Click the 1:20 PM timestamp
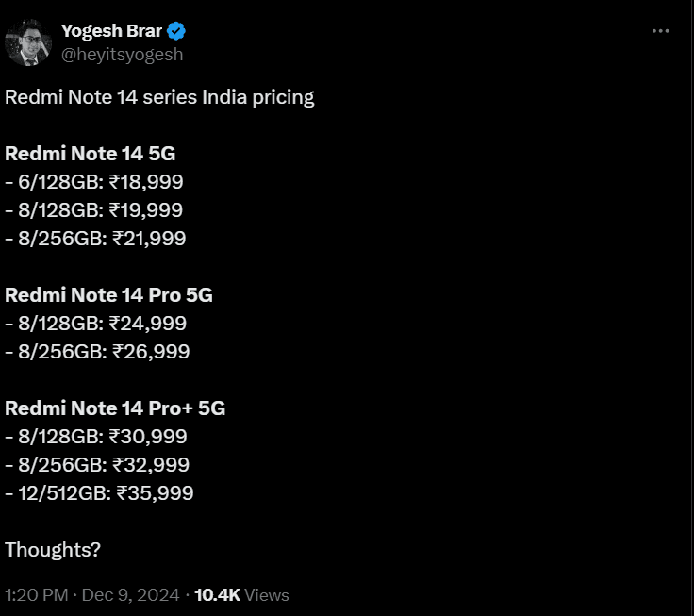The width and height of the screenshot is (694, 616). [36, 594]
